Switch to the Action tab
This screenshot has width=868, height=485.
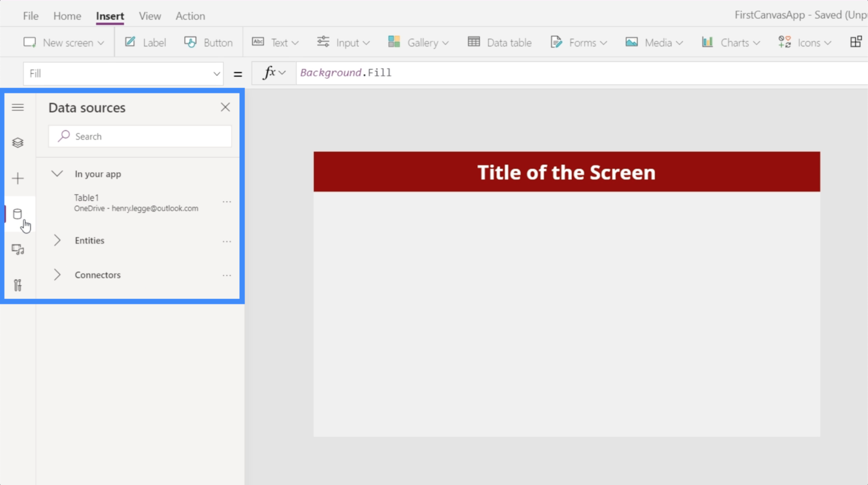click(x=190, y=16)
